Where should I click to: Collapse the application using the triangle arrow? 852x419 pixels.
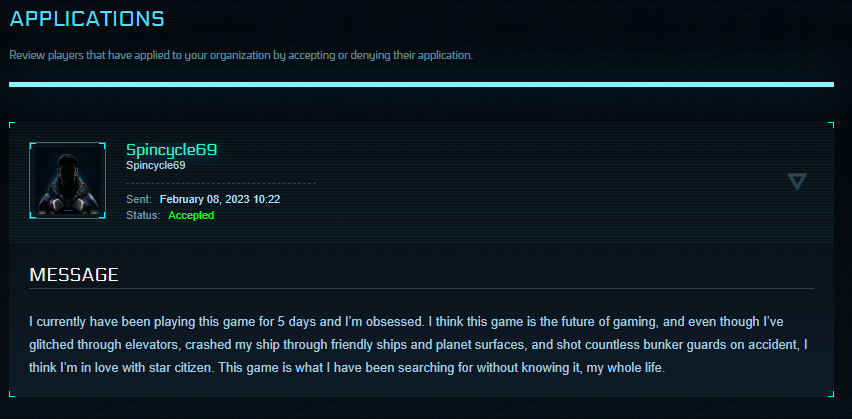(x=796, y=181)
